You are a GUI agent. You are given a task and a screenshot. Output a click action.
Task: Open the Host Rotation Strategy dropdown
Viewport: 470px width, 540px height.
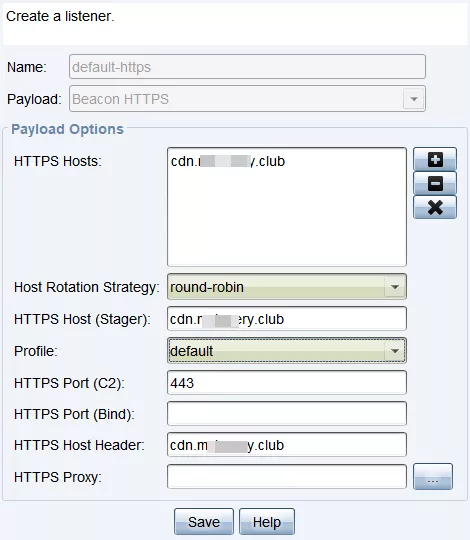(x=287, y=287)
